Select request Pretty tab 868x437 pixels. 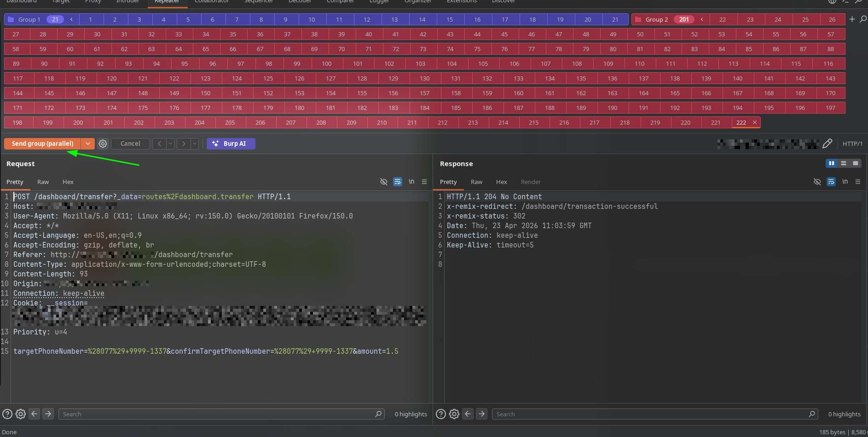(15, 182)
